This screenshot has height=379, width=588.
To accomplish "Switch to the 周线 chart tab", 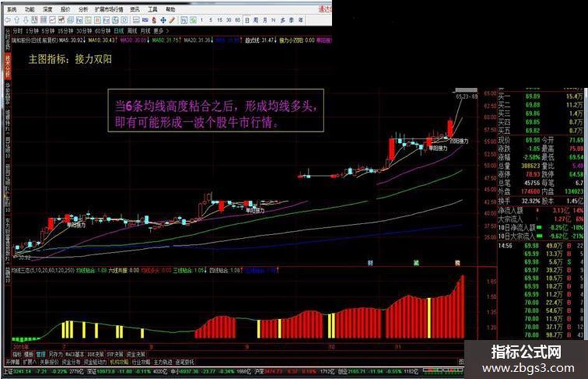I will 133,30.
